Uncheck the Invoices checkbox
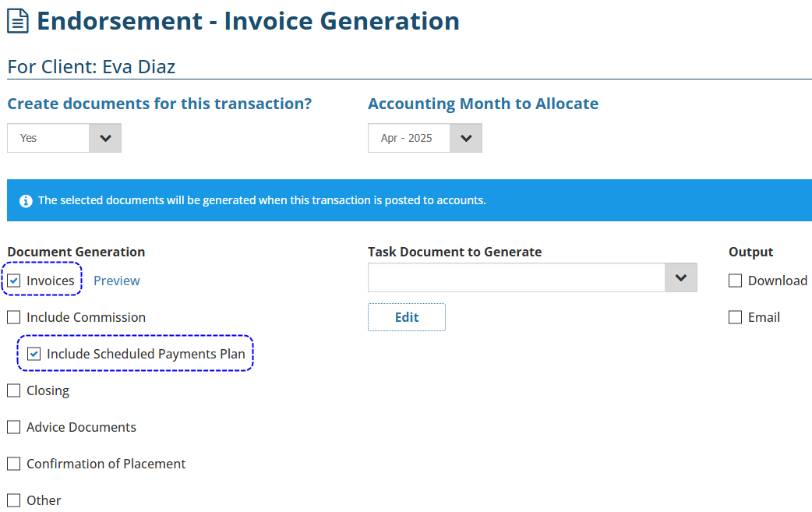Screen dimensions: 812x512 [14, 281]
